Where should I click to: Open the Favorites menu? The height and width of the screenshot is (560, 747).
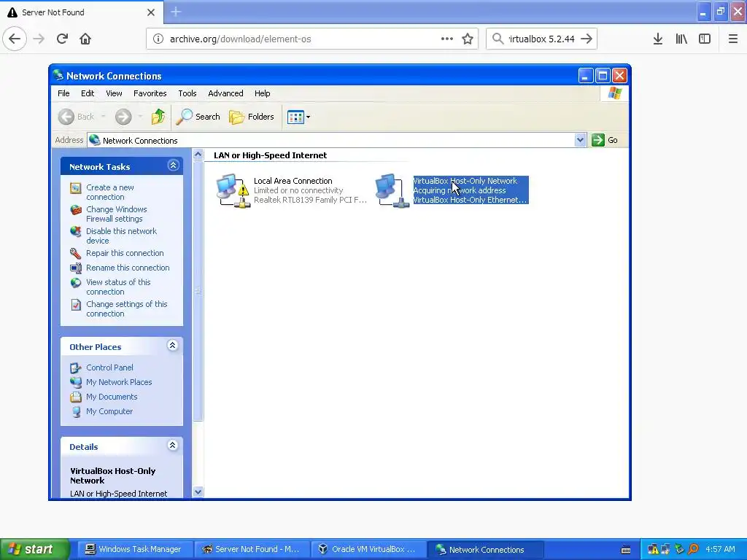[x=150, y=93]
